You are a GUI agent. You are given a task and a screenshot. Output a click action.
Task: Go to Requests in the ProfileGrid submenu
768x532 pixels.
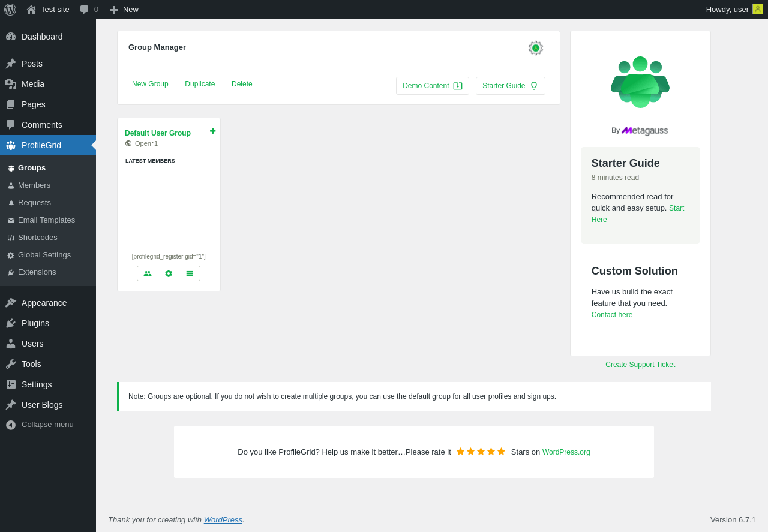tap(48, 203)
